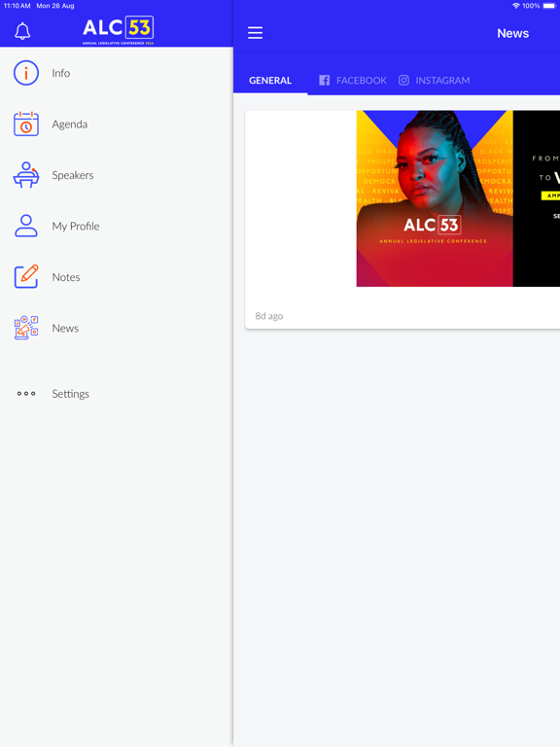The height and width of the screenshot is (747, 560).
Task: Click the Speakers podium icon
Action: (26, 175)
